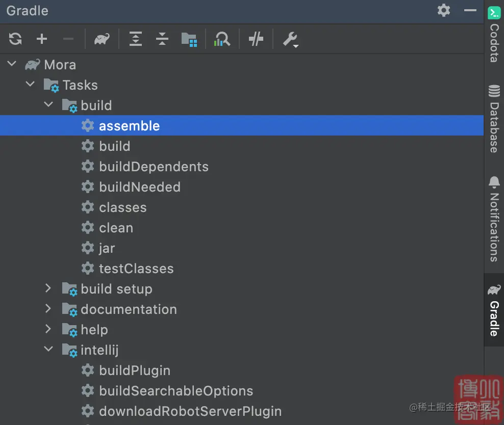Collapse the build tasks folder
Screen dimensions: 504x425
pos(48,104)
